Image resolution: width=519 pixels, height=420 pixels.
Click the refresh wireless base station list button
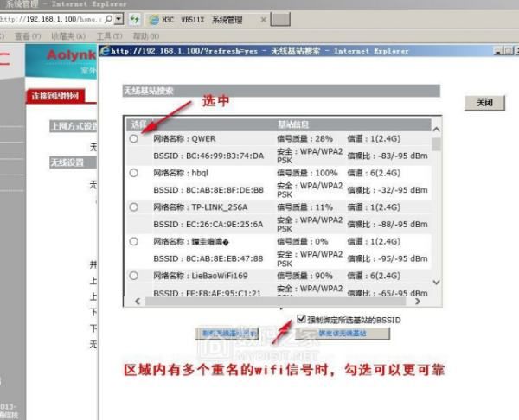[x=228, y=333]
